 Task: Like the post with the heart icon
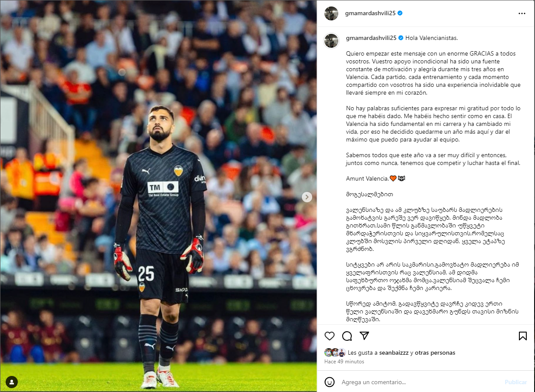click(330, 336)
